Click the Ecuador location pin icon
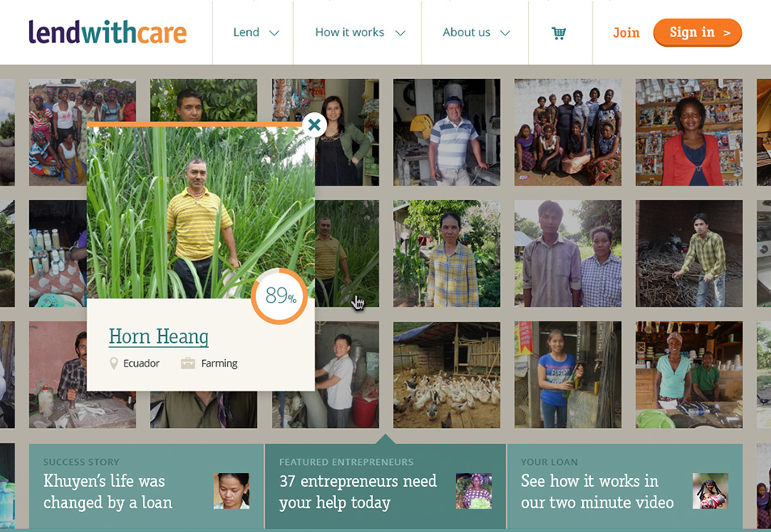Image resolution: width=771 pixels, height=532 pixels. [114, 363]
